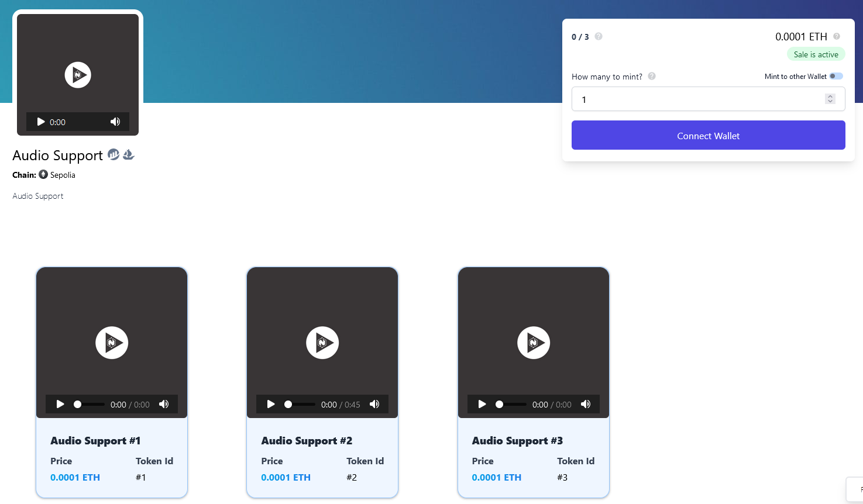The image size is (863, 504).
Task: Enable Mint to other Wallet toggle
Action: pos(836,76)
